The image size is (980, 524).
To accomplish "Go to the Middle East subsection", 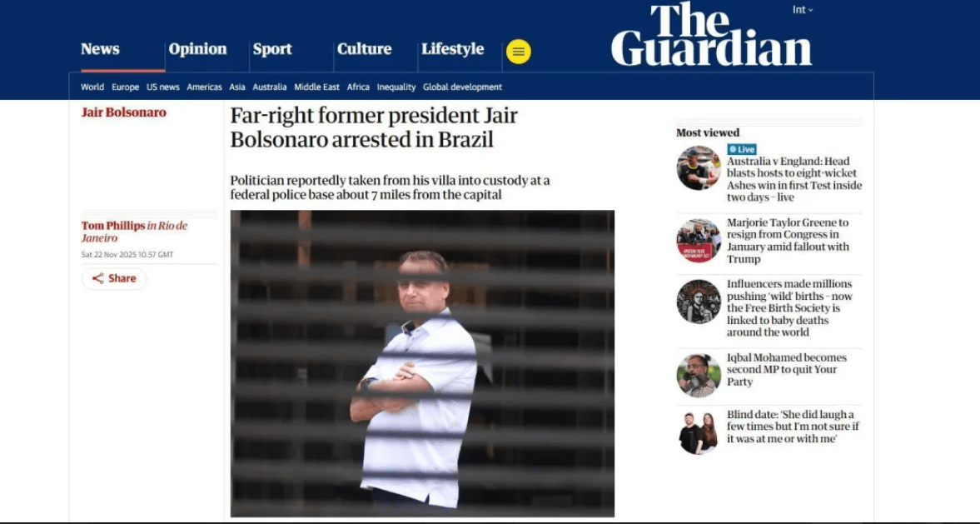I will (317, 87).
